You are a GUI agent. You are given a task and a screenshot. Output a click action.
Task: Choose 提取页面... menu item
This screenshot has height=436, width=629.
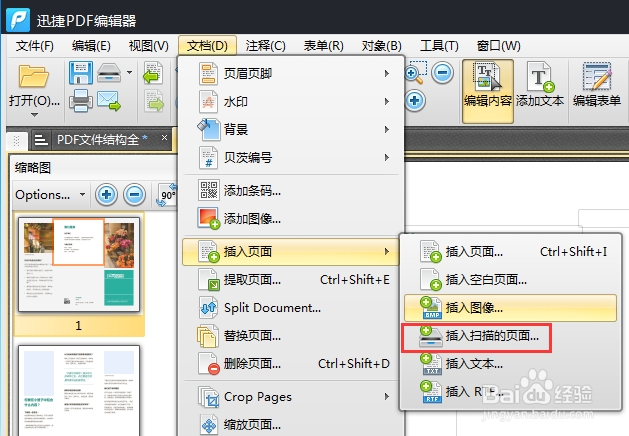[291, 280]
